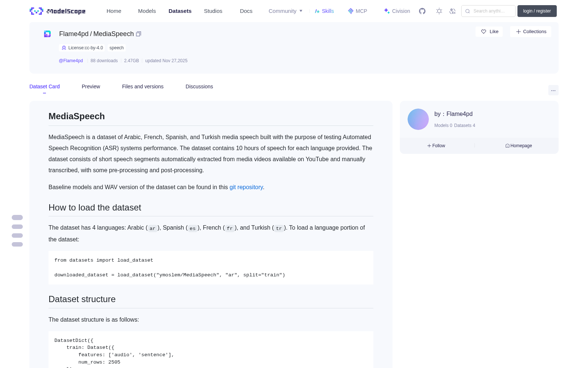588x368 pixels.
Task: Follow the author Flame4pd
Action: coord(436,146)
